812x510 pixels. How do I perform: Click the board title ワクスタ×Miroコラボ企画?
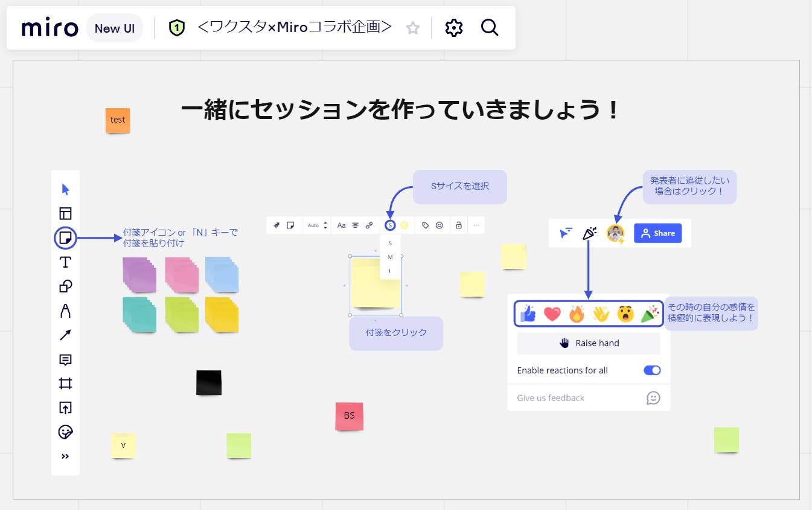click(295, 27)
